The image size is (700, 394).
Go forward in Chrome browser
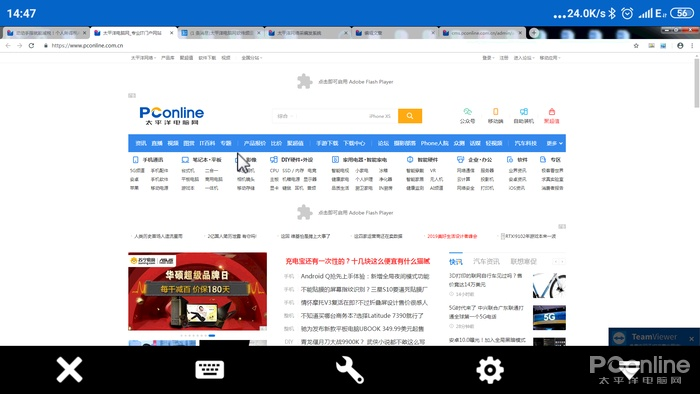(x=19, y=46)
